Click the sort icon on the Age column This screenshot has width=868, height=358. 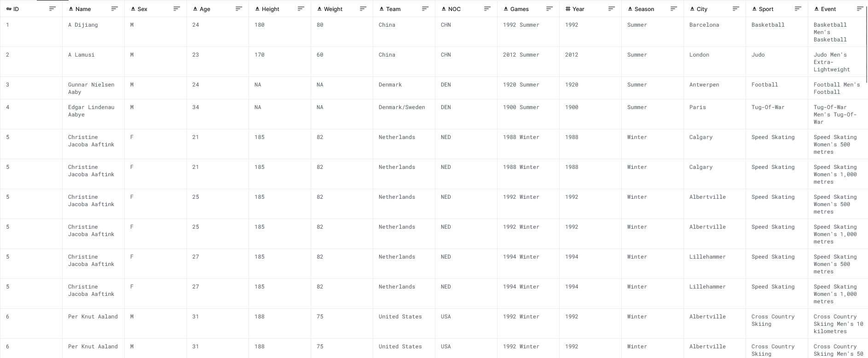[x=238, y=8]
